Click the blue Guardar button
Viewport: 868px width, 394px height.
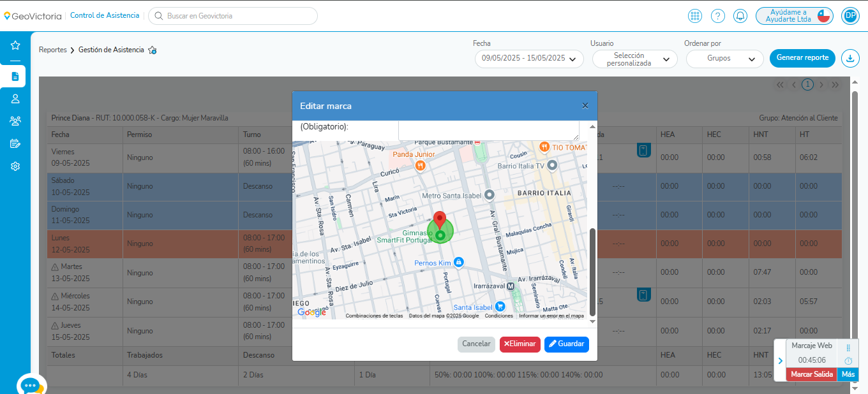point(567,344)
